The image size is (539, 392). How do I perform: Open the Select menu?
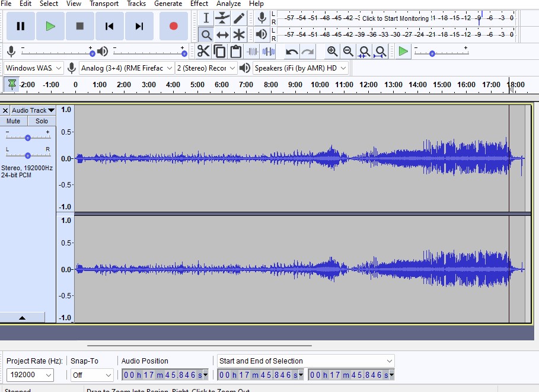(49, 4)
